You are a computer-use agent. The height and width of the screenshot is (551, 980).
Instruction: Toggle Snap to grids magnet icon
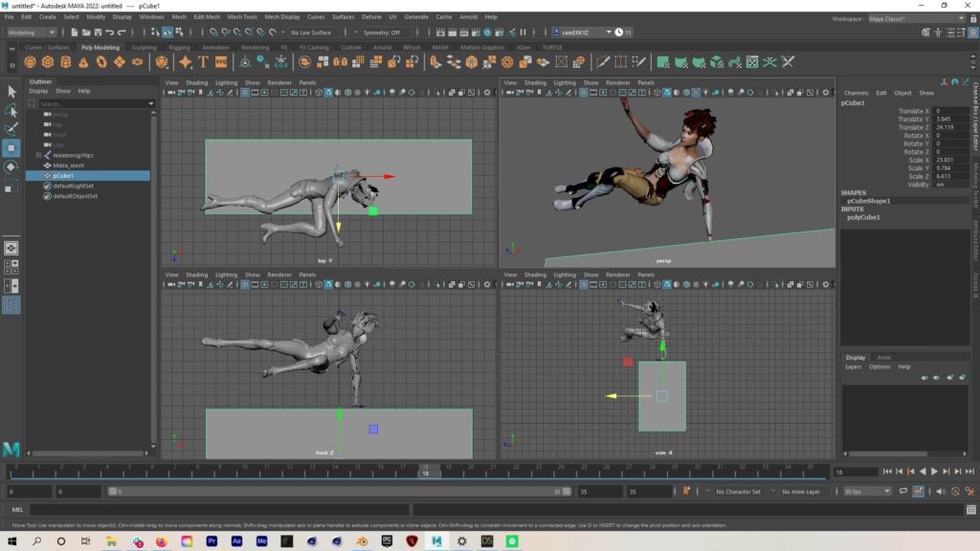point(213,33)
